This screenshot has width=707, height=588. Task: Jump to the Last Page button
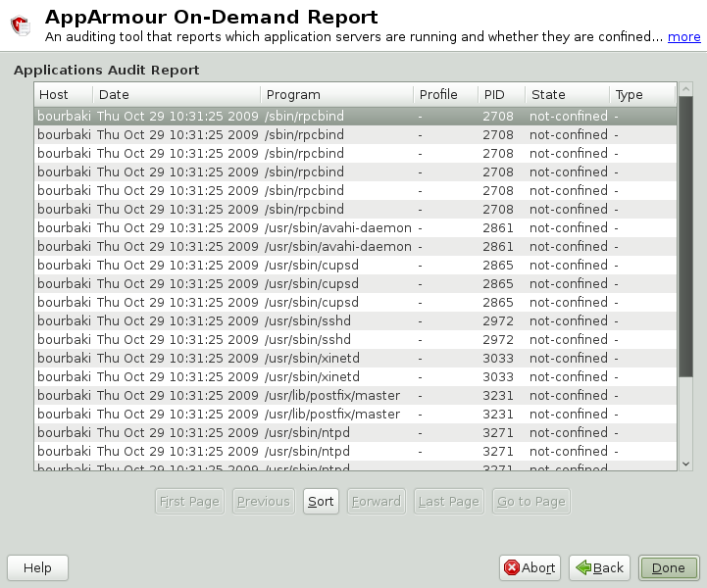[449, 502]
